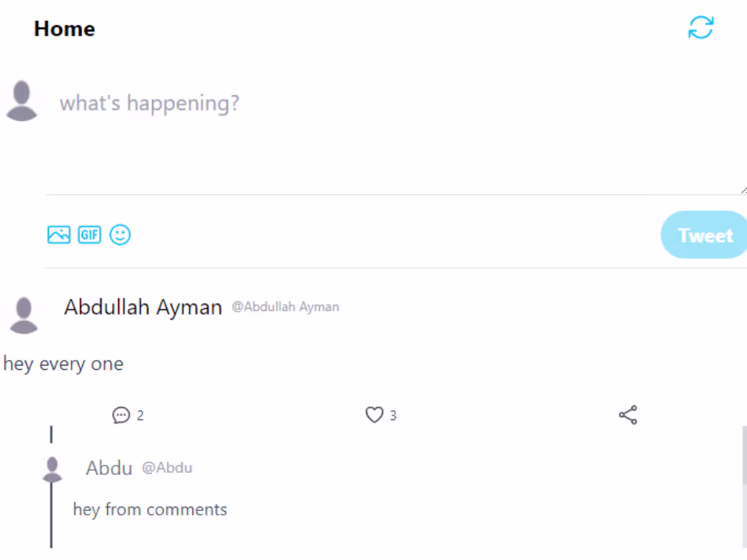Click the "hey every one" tweet text

pyautogui.click(x=63, y=364)
